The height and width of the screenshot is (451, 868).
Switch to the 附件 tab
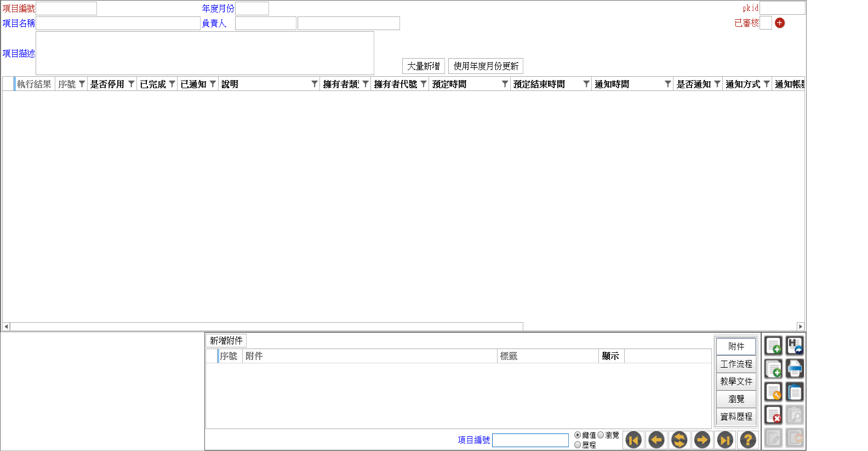click(x=736, y=346)
